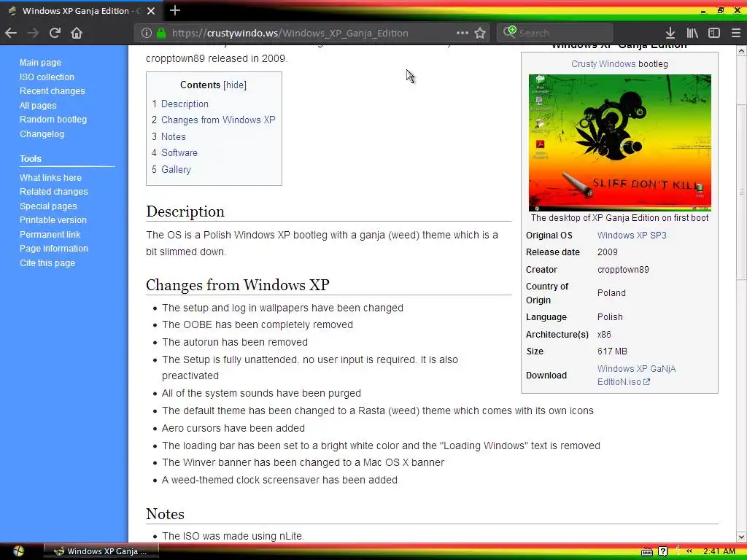
Task: Click the Notes section heading
Action: coord(165,514)
